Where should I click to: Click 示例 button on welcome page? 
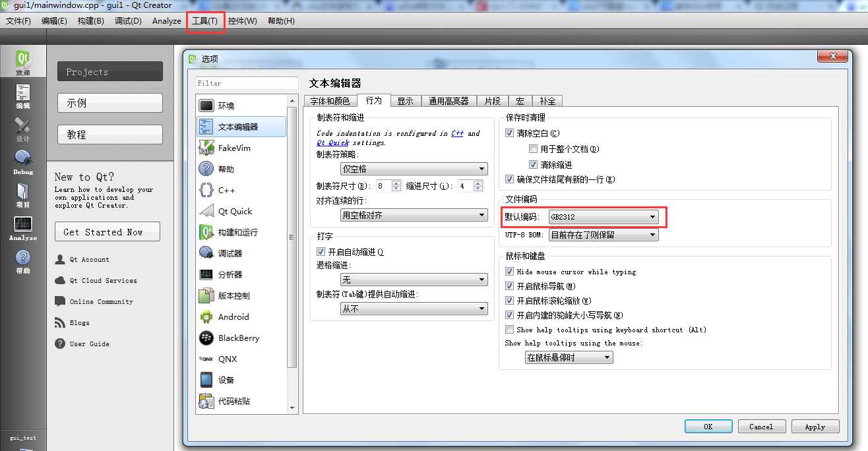click(x=110, y=103)
